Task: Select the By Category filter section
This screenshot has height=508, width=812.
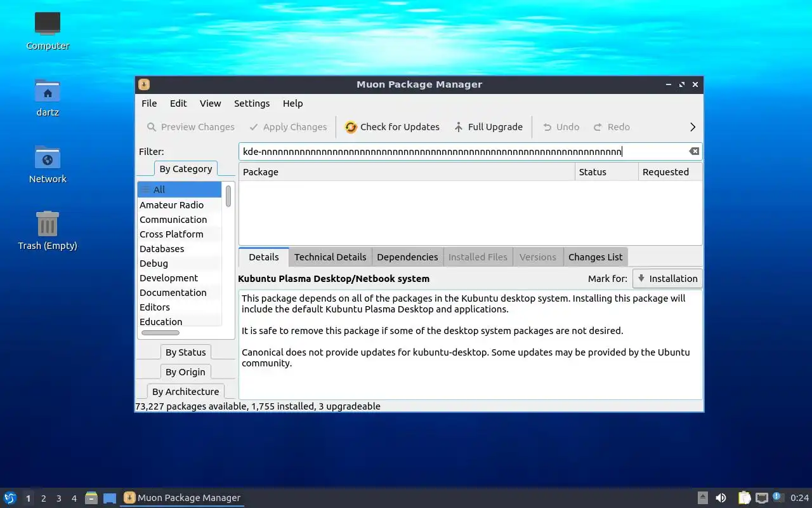Action: [185, 169]
